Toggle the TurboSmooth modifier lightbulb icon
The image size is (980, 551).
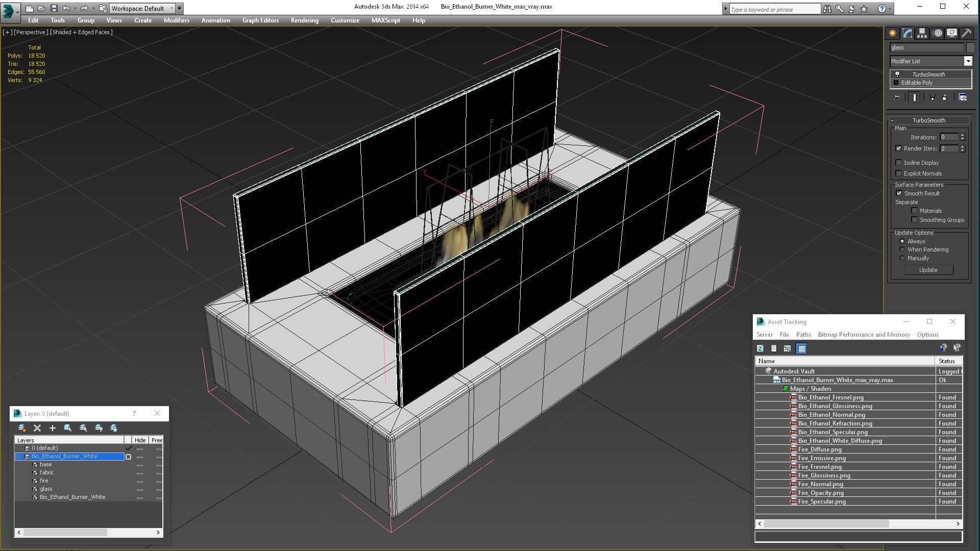coord(897,74)
